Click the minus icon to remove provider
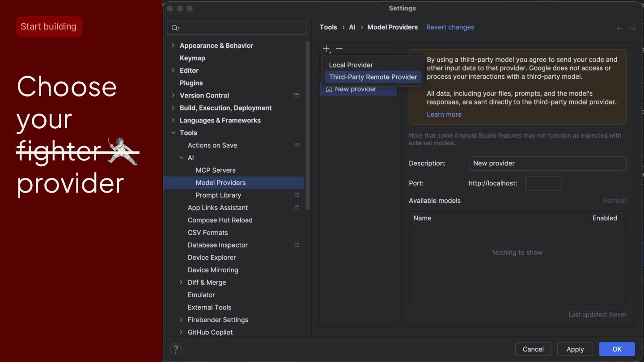This screenshot has width=644, height=362. coord(339,49)
